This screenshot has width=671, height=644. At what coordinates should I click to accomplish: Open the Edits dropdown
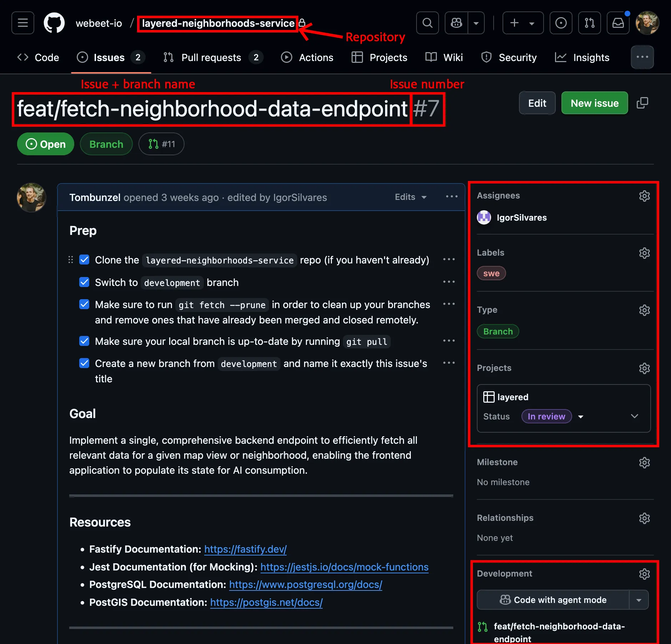[x=410, y=197]
